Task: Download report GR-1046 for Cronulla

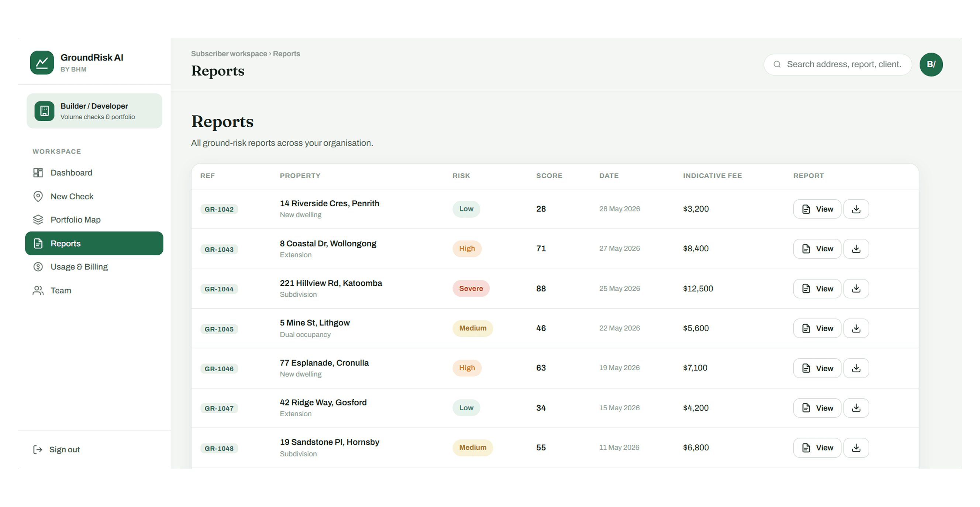Action: [856, 368]
